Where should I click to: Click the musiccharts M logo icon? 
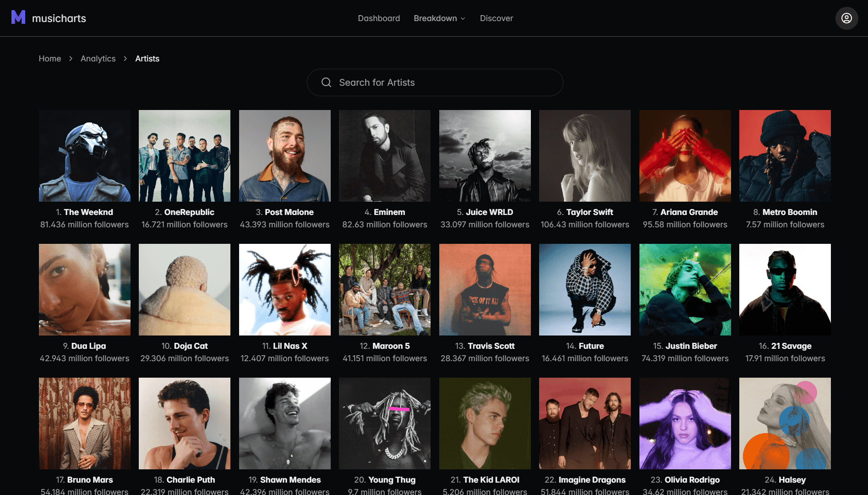(x=18, y=17)
